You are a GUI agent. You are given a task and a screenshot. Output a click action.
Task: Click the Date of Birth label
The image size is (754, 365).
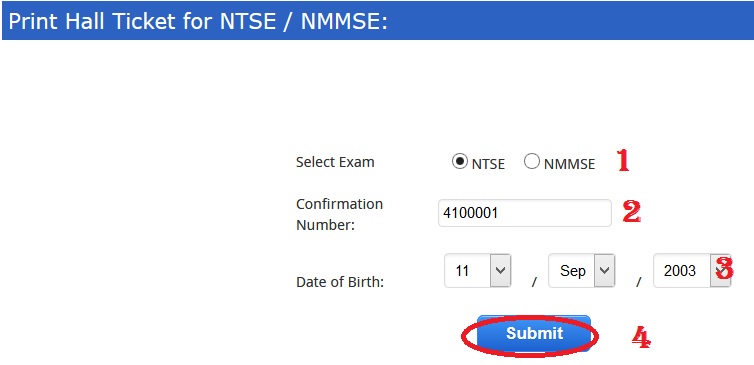(340, 282)
